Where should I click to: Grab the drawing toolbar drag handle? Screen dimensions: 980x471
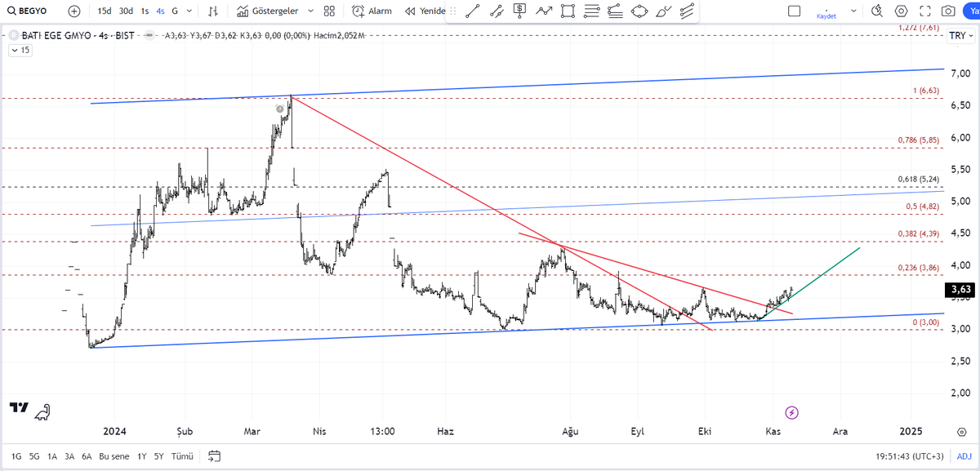pyautogui.click(x=454, y=11)
